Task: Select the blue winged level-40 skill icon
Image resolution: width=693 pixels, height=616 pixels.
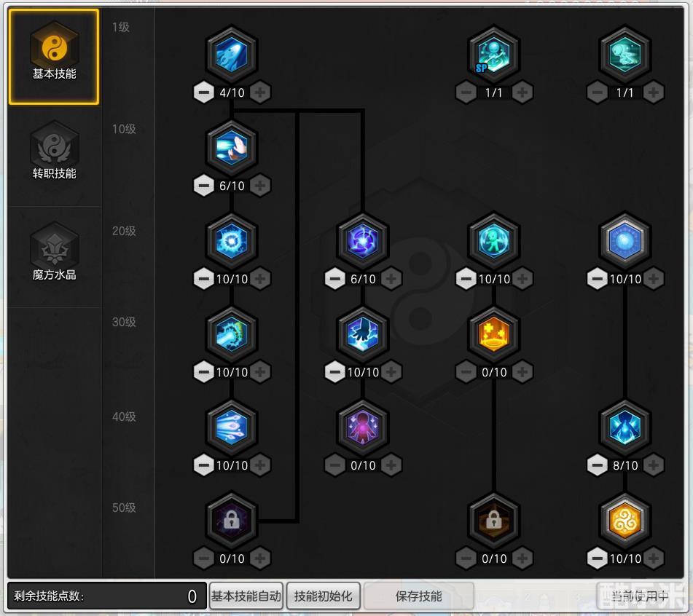Action: coord(625,427)
